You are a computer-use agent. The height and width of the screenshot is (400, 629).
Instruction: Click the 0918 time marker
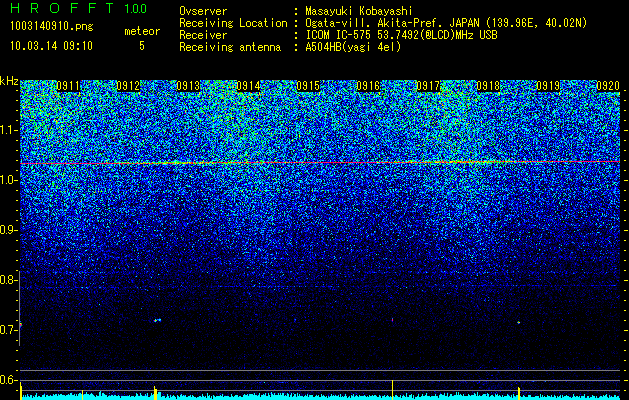click(x=488, y=86)
